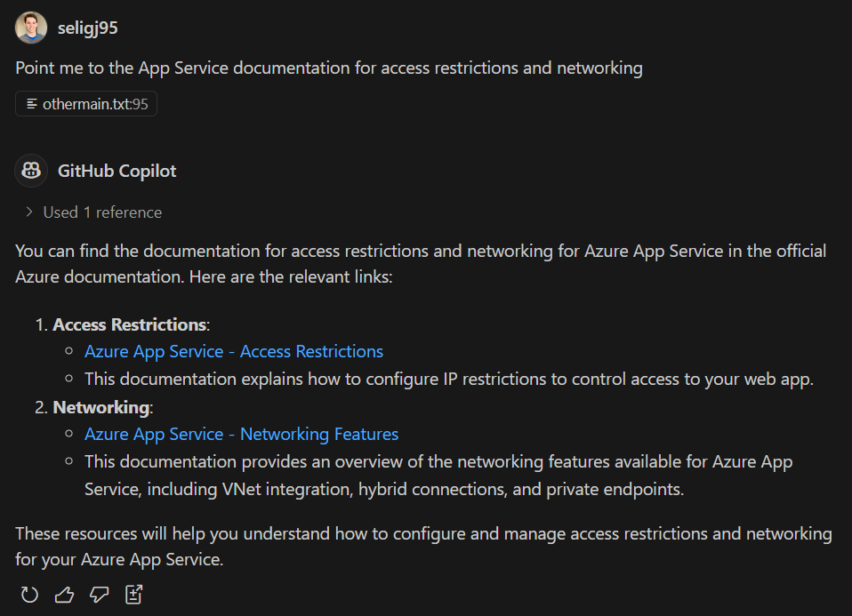Image resolution: width=852 pixels, height=616 pixels.
Task: Rate the response as helpful
Action: click(64, 594)
